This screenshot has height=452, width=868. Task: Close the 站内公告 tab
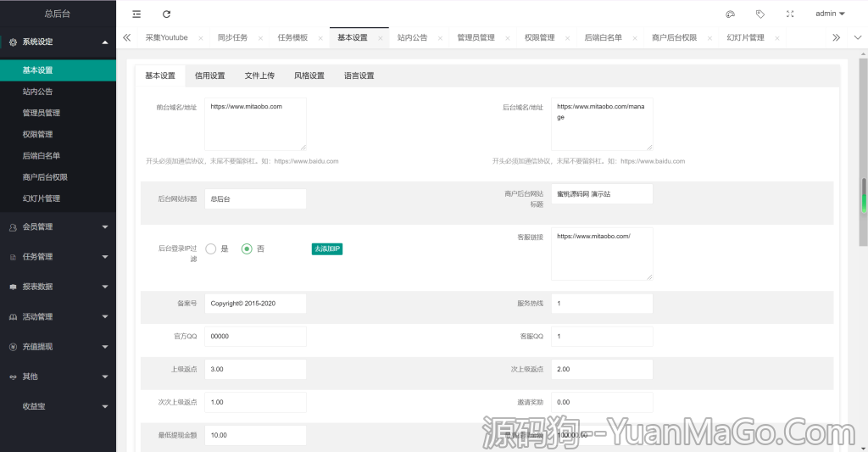click(440, 38)
